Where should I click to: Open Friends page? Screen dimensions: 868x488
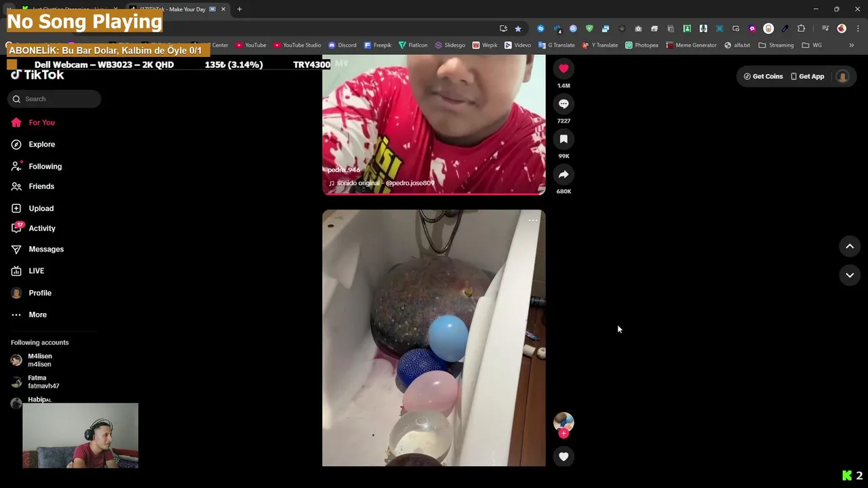[41, 186]
